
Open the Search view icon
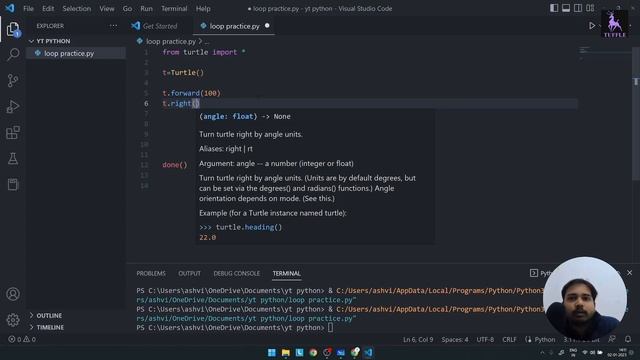(x=13, y=54)
